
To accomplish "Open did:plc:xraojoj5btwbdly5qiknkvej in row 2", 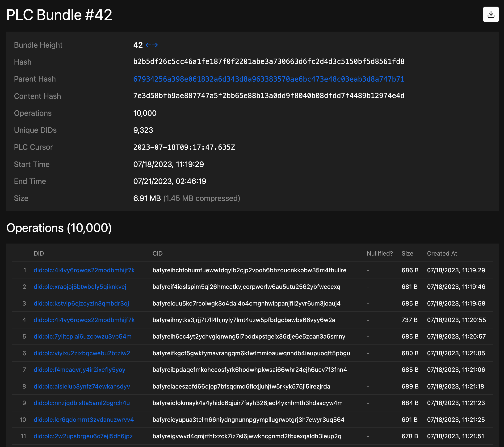I will pyautogui.click(x=80, y=287).
